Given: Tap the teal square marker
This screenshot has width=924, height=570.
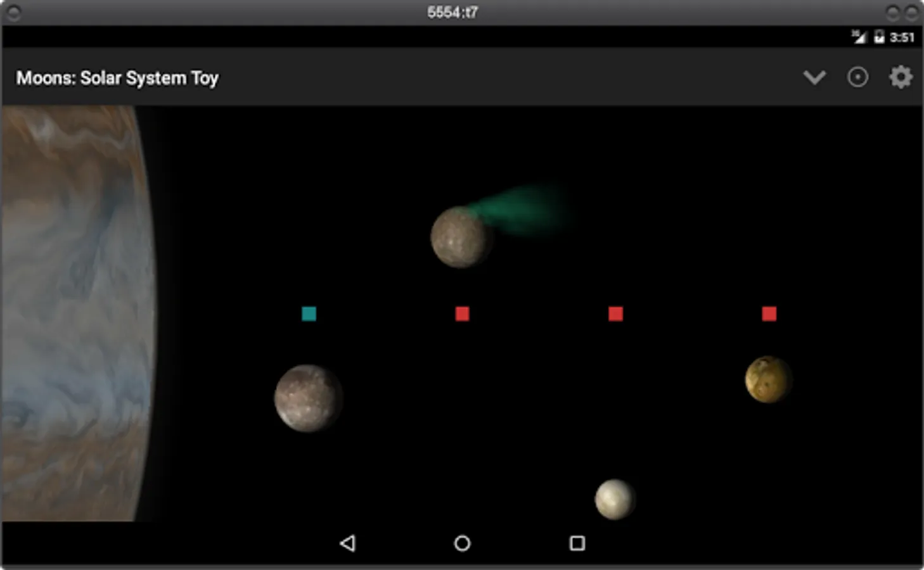Looking at the screenshot, I should (x=309, y=313).
